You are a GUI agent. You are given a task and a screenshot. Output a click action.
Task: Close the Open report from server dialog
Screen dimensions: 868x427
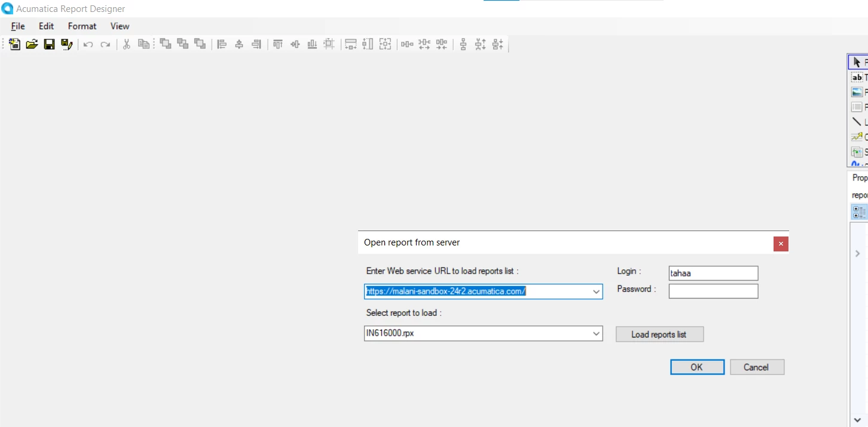[x=780, y=244]
